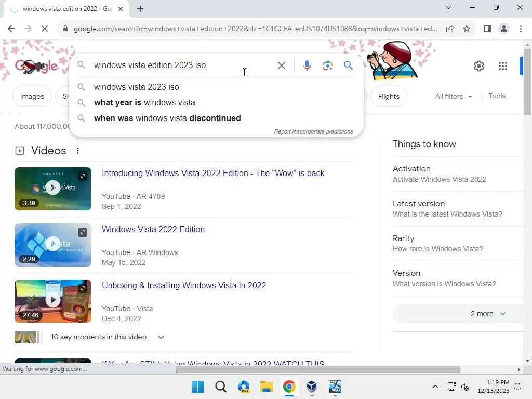Open Chrome's three-dot menu
The width and height of the screenshot is (532, 399).
pos(521,29)
